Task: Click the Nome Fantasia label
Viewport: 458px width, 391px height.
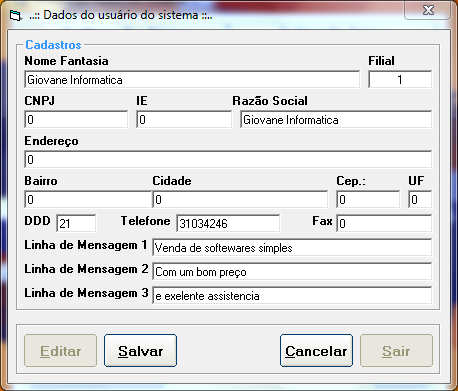Action: click(x=66, y=61)
